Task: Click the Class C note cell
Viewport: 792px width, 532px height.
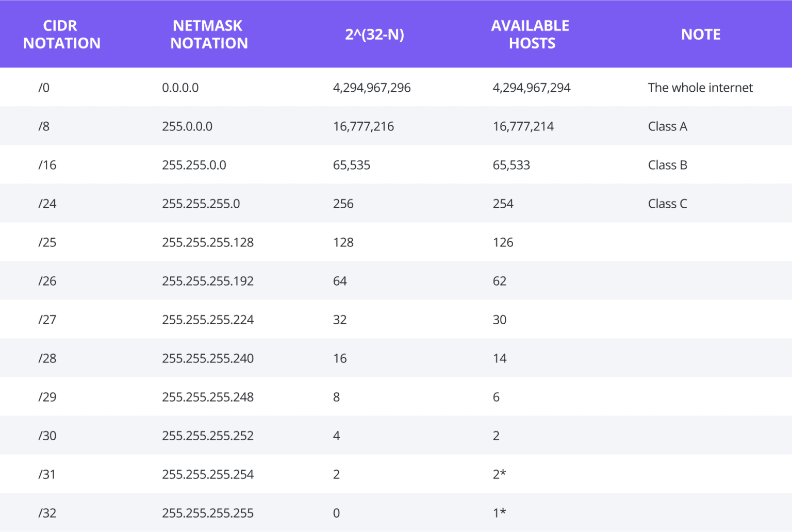Action: pyautogui.click(x=667, y=203)
